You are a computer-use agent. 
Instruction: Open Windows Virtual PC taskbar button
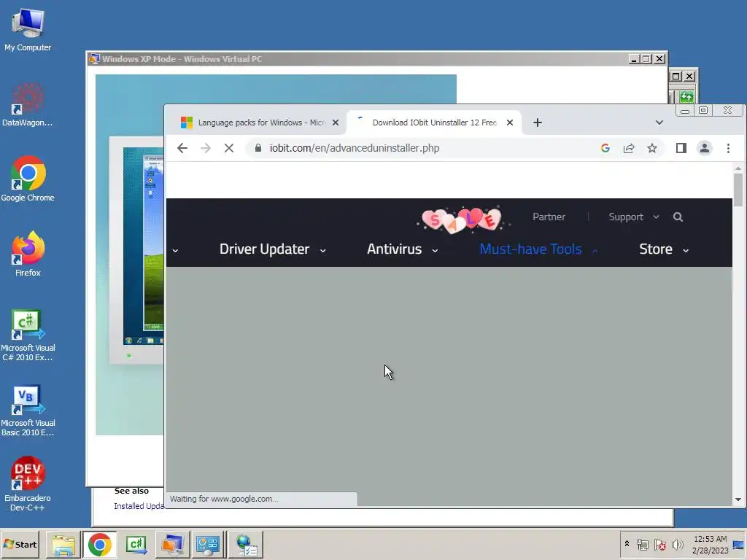172,545
